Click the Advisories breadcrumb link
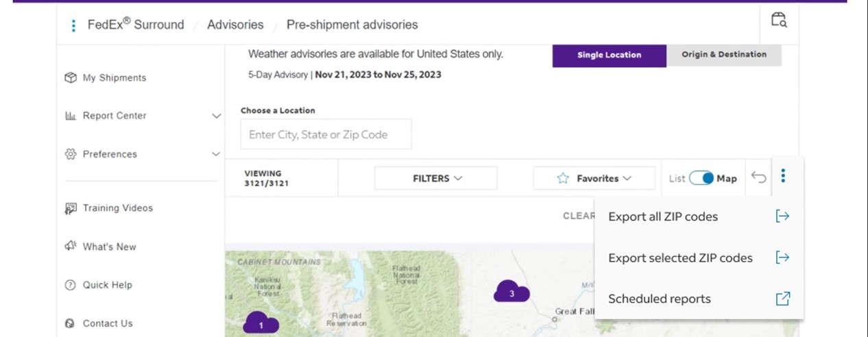The image size is (868, 337). click(x=235, y=25)
